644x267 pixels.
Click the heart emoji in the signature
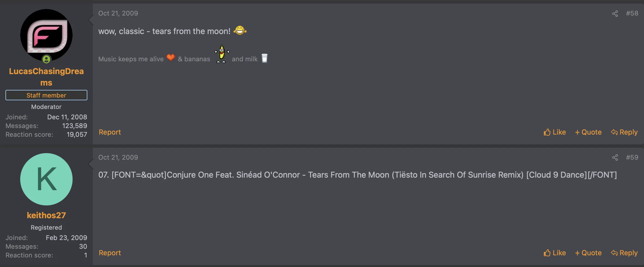(171, 57)
